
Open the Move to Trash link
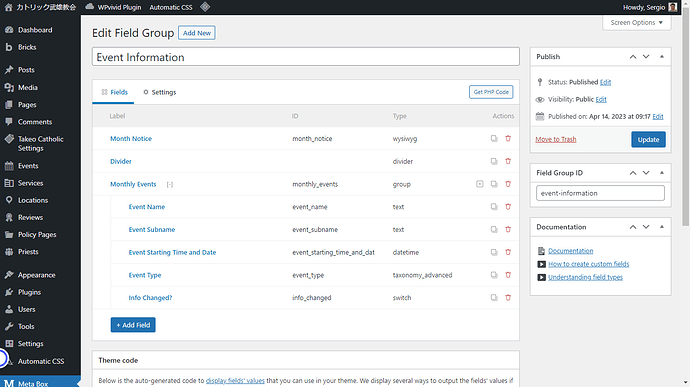[x=555, y=139]
